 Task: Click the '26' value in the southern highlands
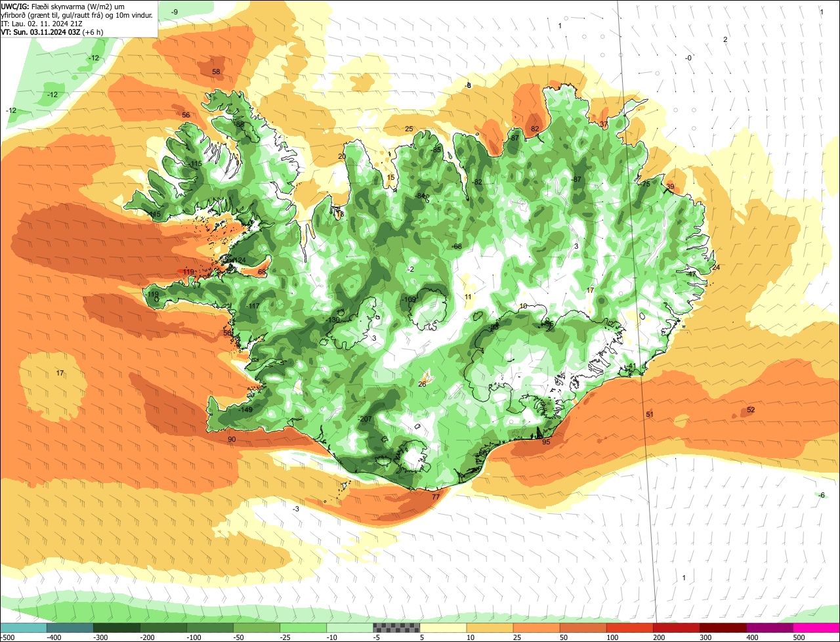tap(422, 384)
